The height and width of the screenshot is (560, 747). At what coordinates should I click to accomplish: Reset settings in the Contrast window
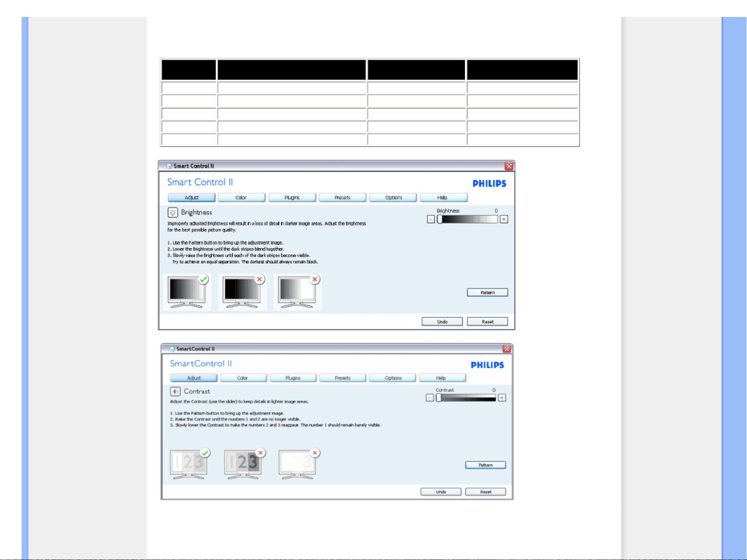486,492
